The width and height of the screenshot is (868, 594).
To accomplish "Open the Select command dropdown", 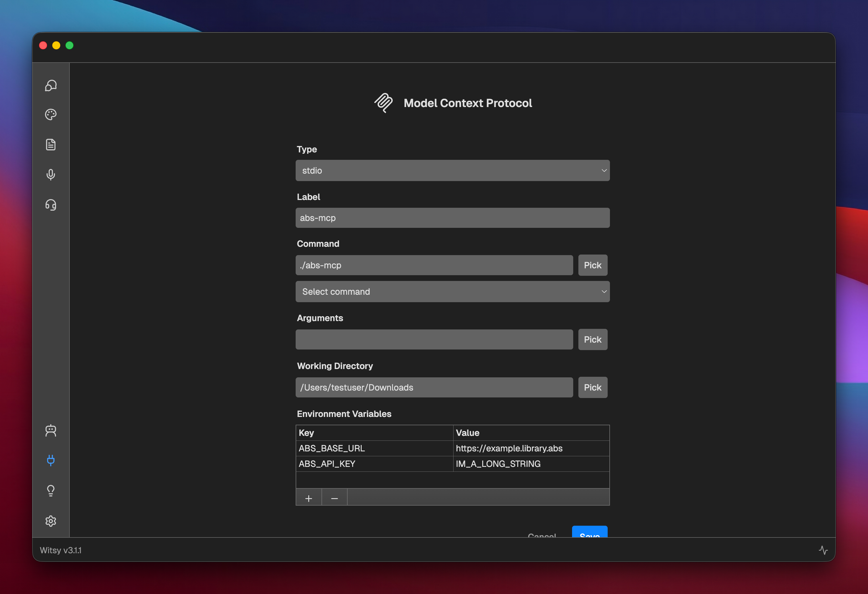I will tap(452, 292).
